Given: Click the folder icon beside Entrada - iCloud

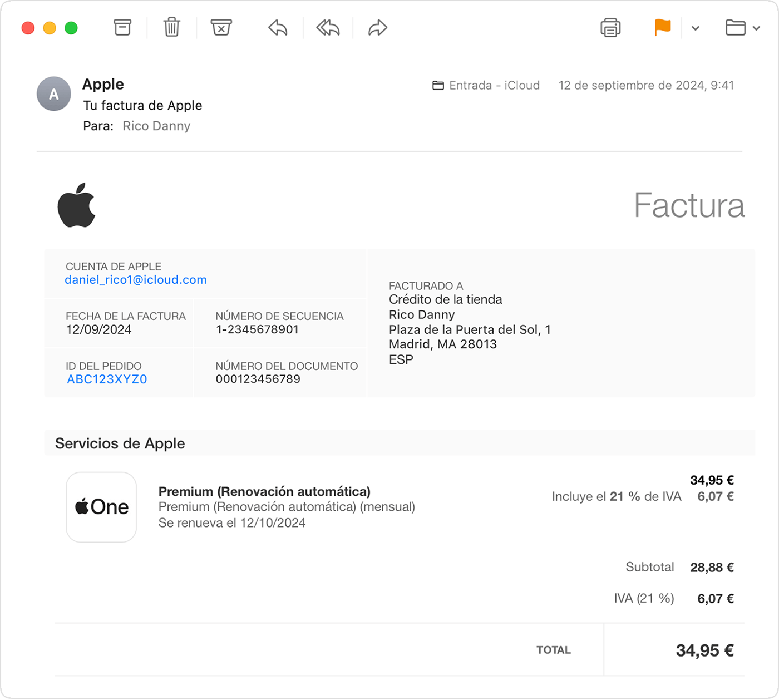Looking at the screenshot, I should pos(438,86).
